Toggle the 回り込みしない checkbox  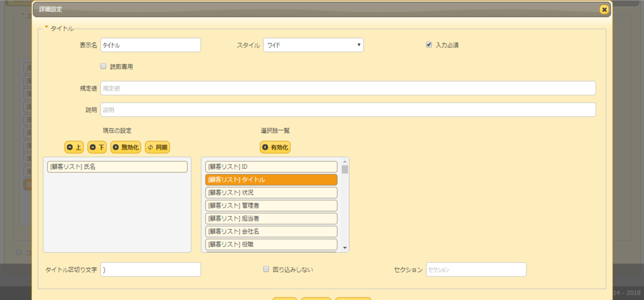click(x=266, y=269)
